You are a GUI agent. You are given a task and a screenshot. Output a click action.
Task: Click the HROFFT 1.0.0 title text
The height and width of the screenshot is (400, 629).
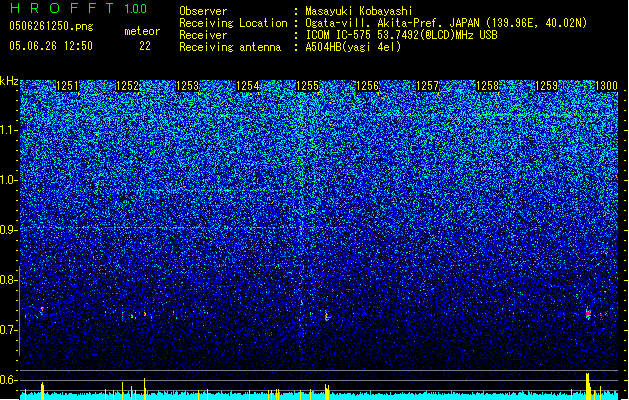tap(78, 8)
